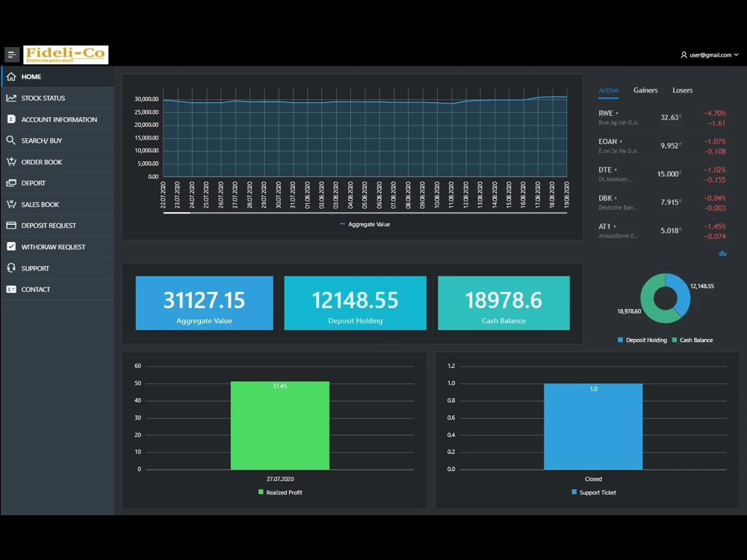Image resolution: width=747 pixels, height=560 pixels.
Task: Click the Closed axis label
Action: (x=593, y=479)
